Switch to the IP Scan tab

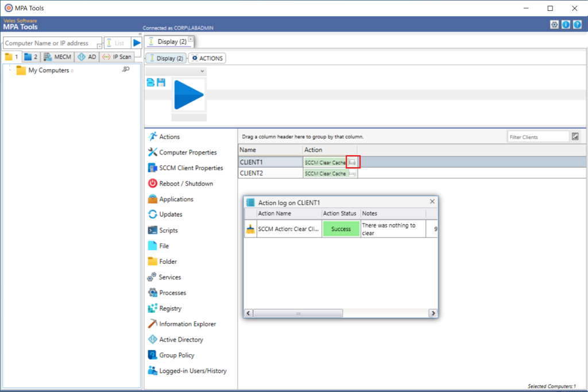point(117,57)
